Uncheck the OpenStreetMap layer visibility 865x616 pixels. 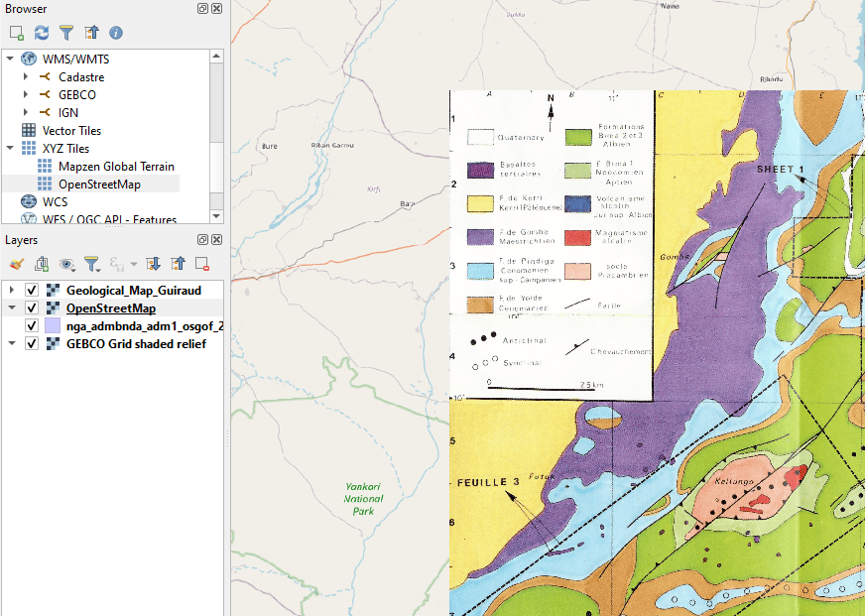(x=32, y=308)
